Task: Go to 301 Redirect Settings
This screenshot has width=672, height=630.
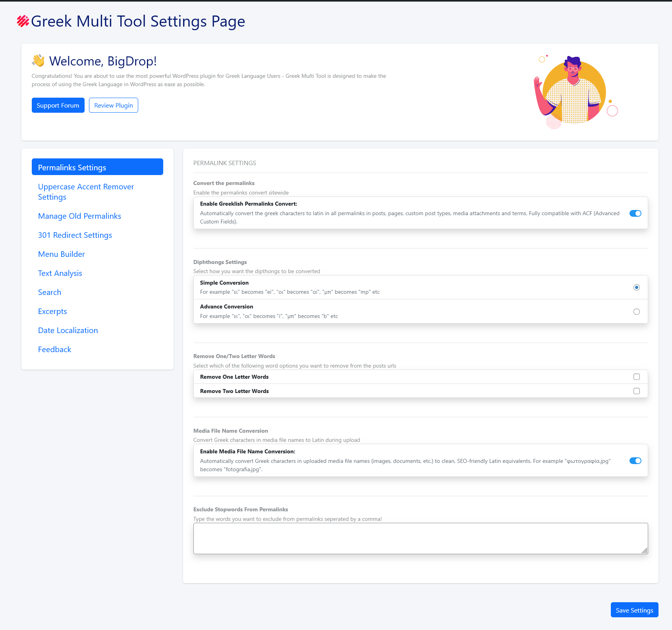Action: click(75, 235)
